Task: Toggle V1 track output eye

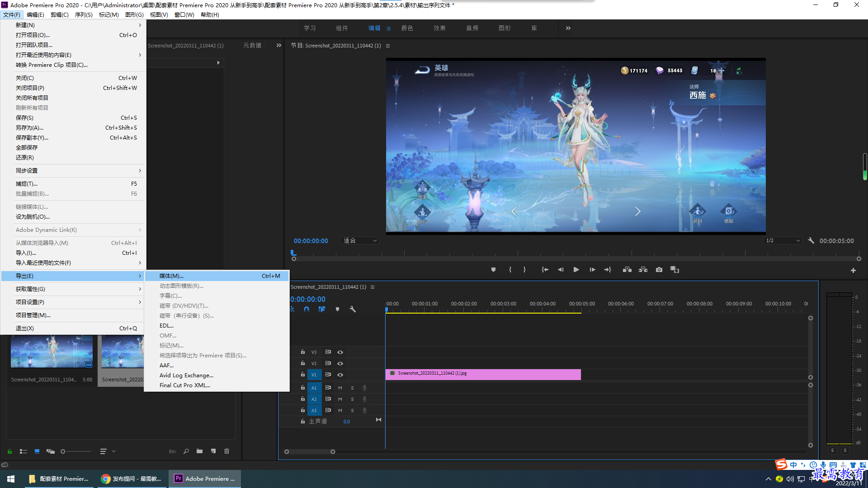Action: click(340, 375)
